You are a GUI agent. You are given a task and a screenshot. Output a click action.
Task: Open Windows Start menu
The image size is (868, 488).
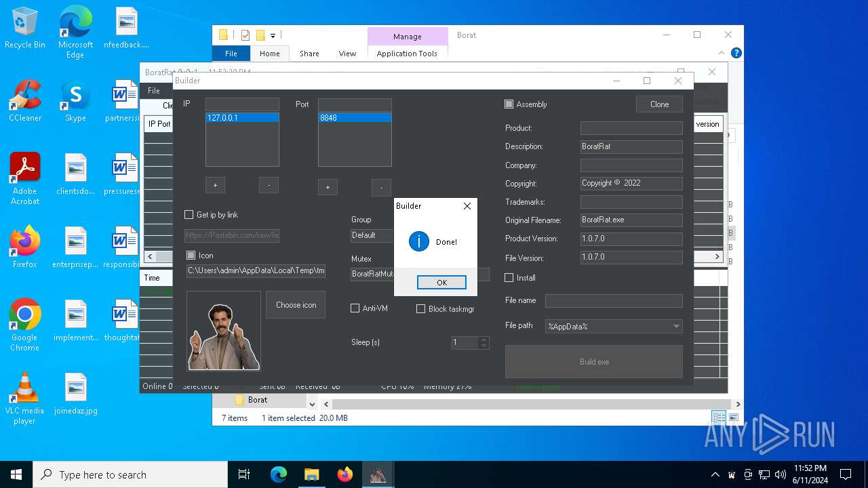click(16, 474)
